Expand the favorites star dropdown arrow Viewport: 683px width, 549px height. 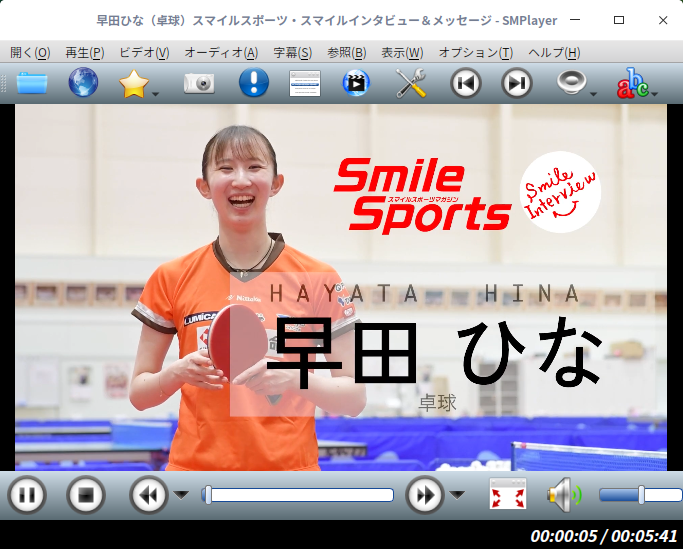coord(156,94)
